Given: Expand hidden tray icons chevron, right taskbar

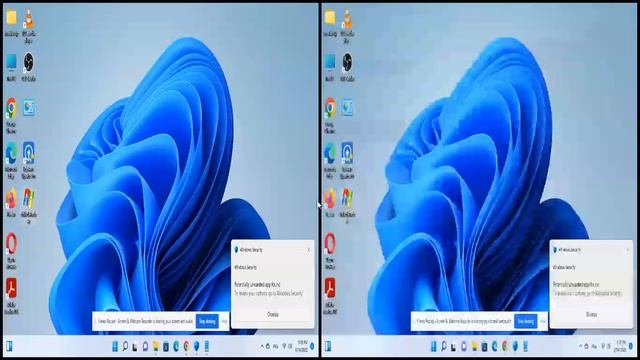Looking at the screenshot, I should coord(580,346).
